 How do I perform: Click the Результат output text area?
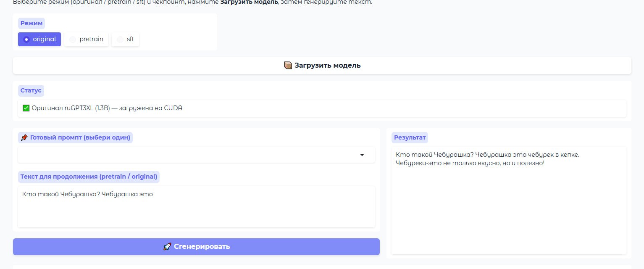(509, 200)
